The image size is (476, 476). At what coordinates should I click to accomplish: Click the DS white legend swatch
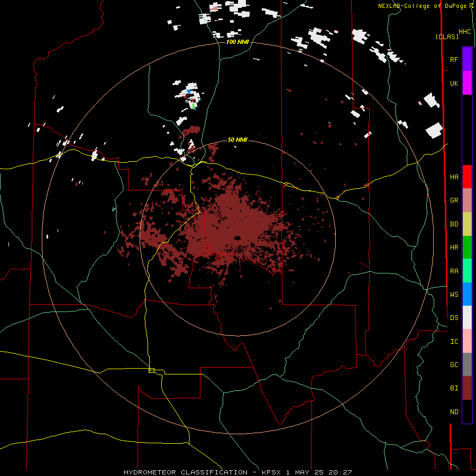467,317
